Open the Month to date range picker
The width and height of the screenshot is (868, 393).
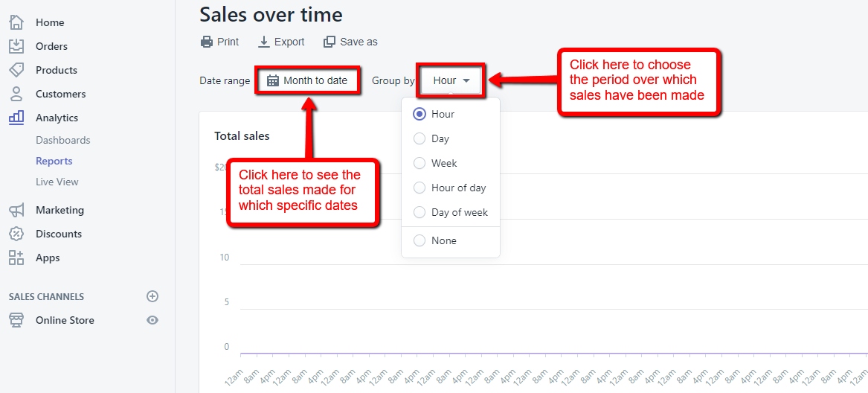point(308,80)
